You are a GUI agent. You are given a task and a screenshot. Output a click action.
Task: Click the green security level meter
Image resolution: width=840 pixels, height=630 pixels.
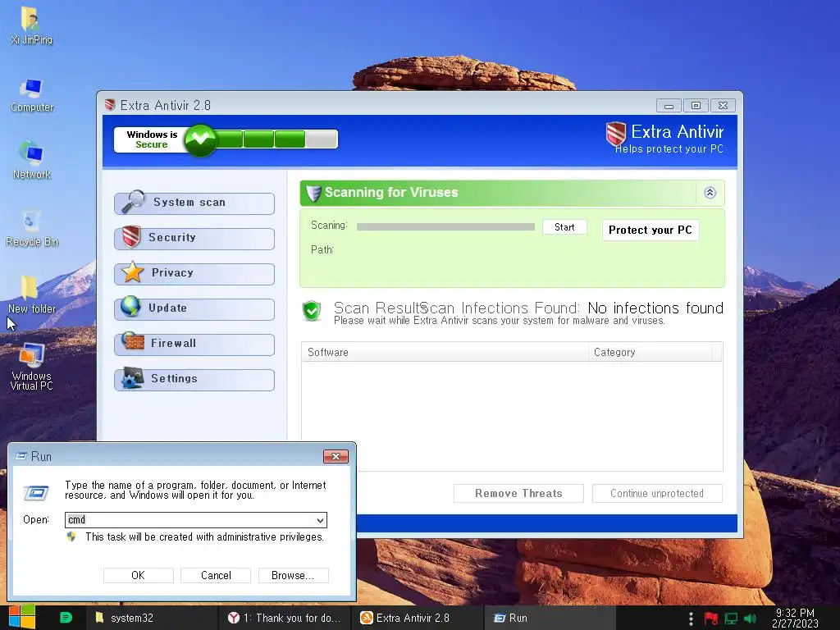point(276,139)
